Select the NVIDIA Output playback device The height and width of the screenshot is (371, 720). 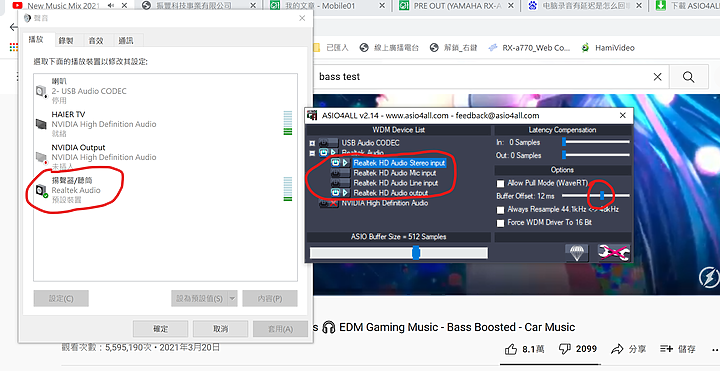click(x=165, y=157)
